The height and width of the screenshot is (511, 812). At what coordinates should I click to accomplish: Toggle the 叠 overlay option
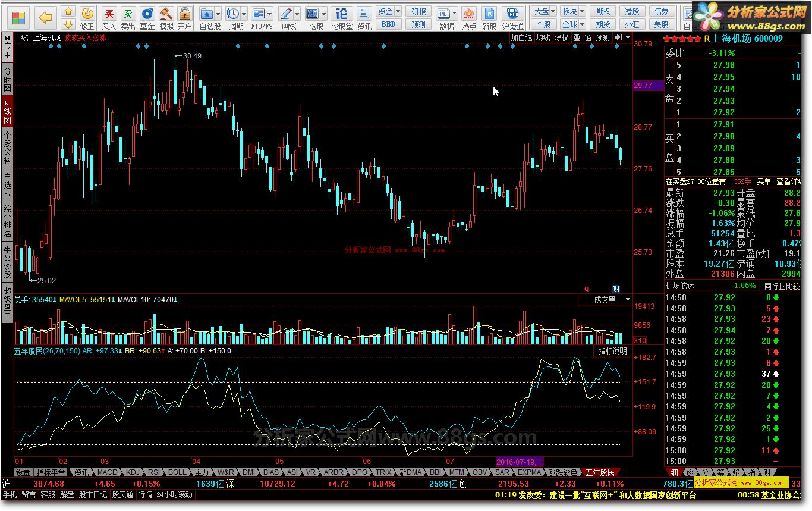[x=576, y=37]
